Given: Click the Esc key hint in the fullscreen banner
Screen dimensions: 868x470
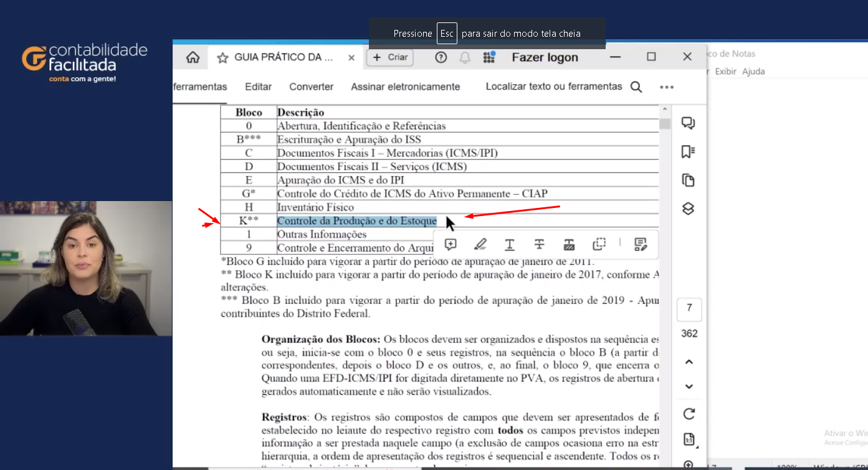Looking at the screenshot, I should 447,34.
